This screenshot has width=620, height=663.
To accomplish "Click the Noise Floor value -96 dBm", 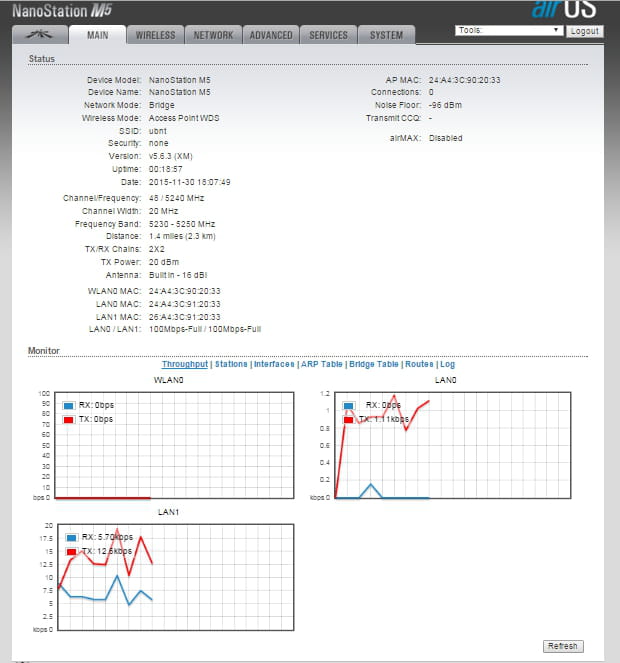I will tap(445, 105).
